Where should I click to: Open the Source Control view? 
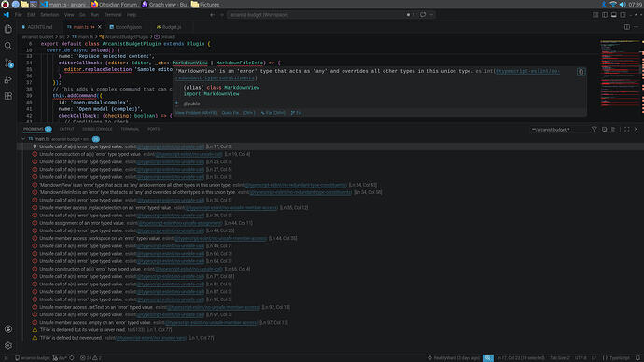pos(7,63)
